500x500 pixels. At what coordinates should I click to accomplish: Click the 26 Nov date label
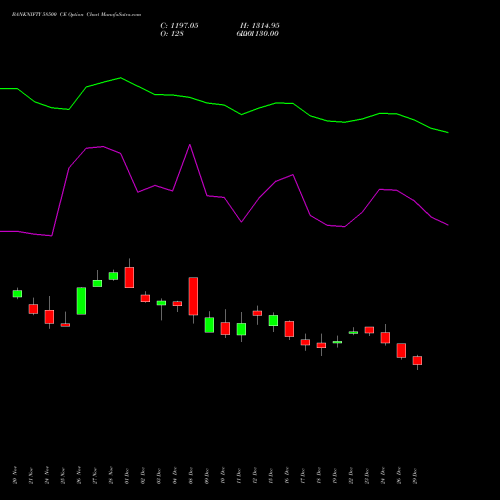(79, 475)
